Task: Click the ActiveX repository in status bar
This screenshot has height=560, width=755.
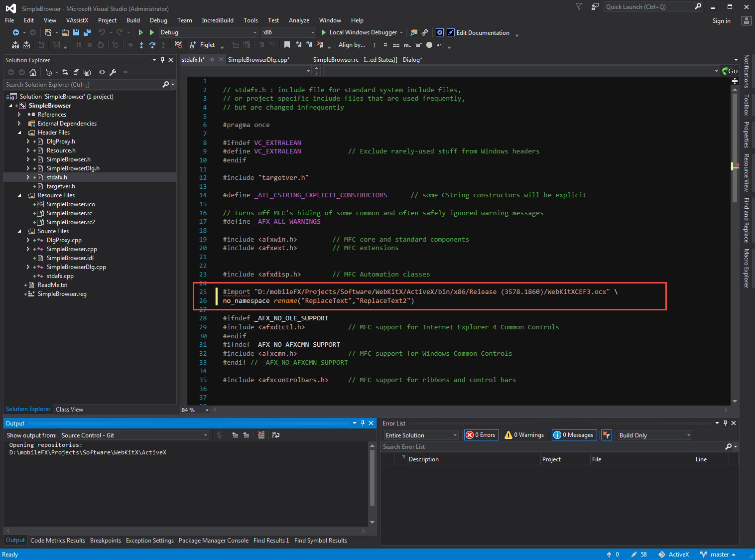Action: pyautogui.click(x=674, y=555)
